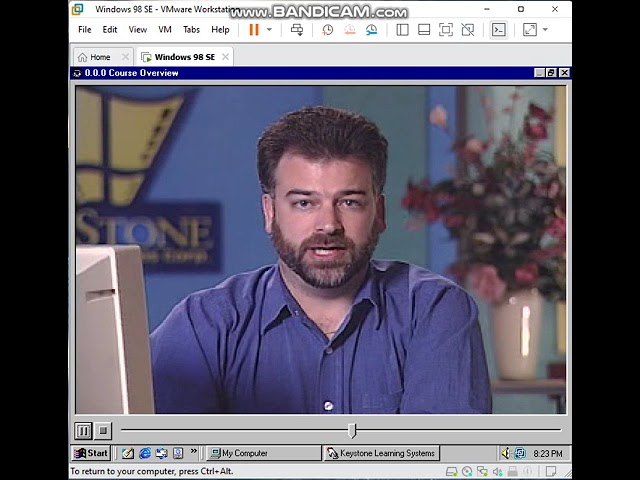The width and height of the screenshot is (640, 480).
Task: Take a snapshot of the VM
Action: tap(328, 30)
